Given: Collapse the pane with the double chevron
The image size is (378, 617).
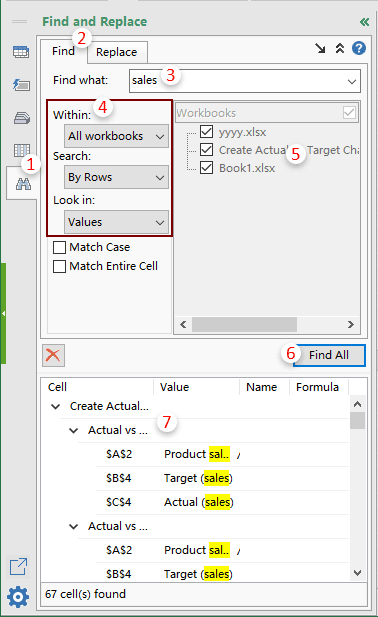Looking at the screenshot, I should [364, 22].
